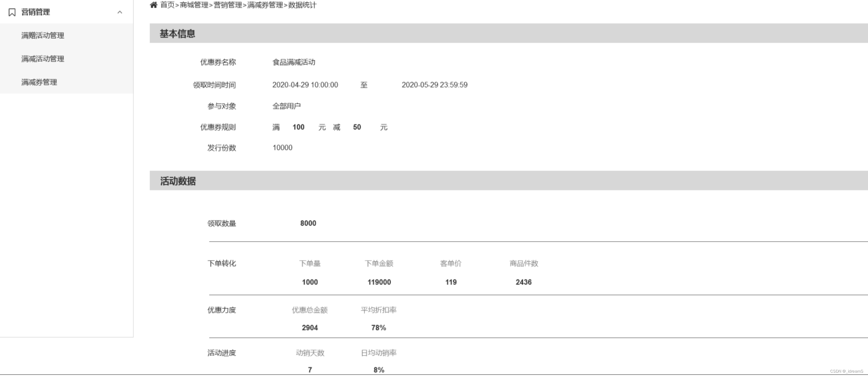Click the home icon in breadcrumb
Image resolution: width=868 pixels, height=376 pixels.
[153, 5]
